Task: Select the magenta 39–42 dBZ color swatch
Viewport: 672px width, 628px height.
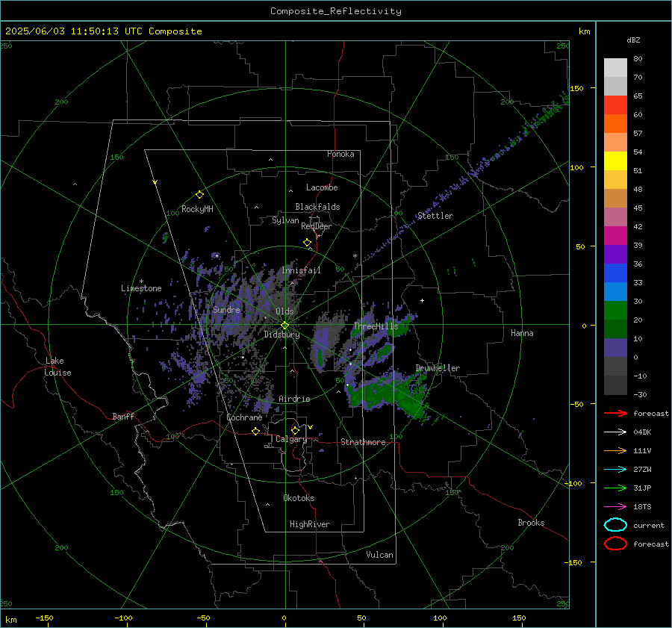Action: click(x=615, y=236)
